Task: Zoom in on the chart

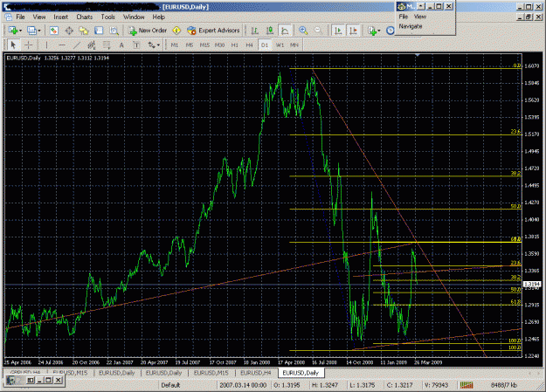Action: (x=303, y=31)
